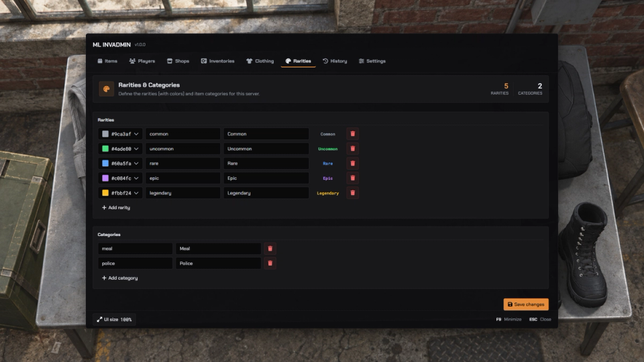Image resolution: width=644 pixels, height=362 pixels.
Task: Go to the Clothing tab
Action: point(260,61)
